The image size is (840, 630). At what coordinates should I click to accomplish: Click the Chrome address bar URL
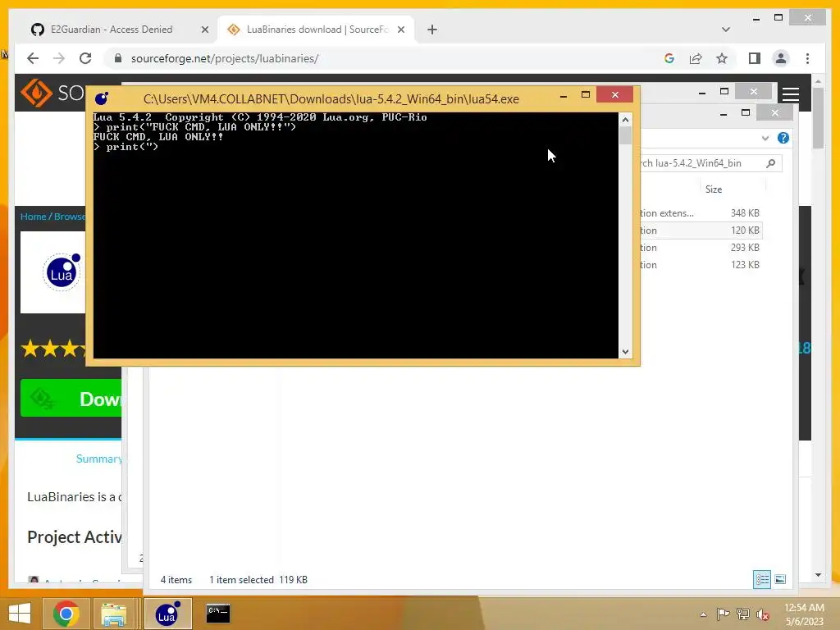tap(225, 58)
